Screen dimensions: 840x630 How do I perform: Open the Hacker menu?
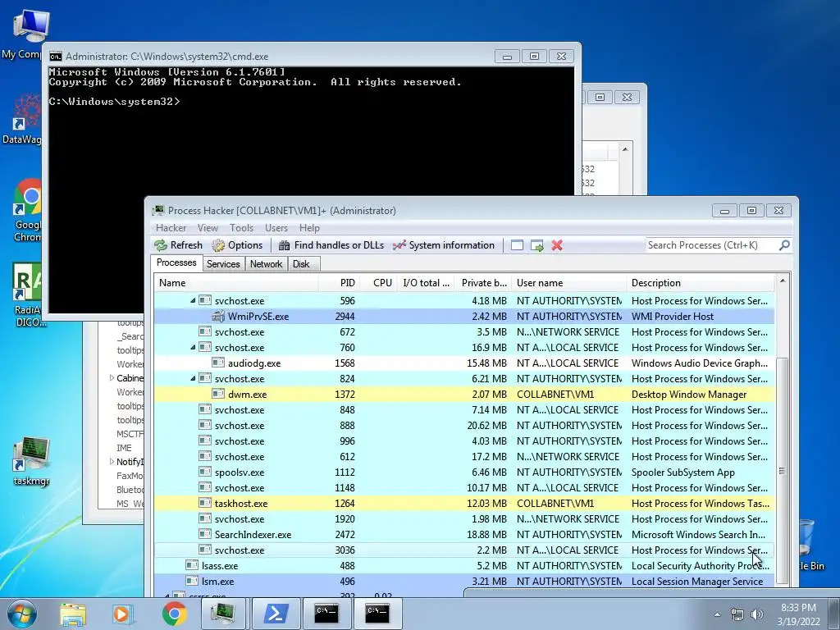(x=171, y=228)
